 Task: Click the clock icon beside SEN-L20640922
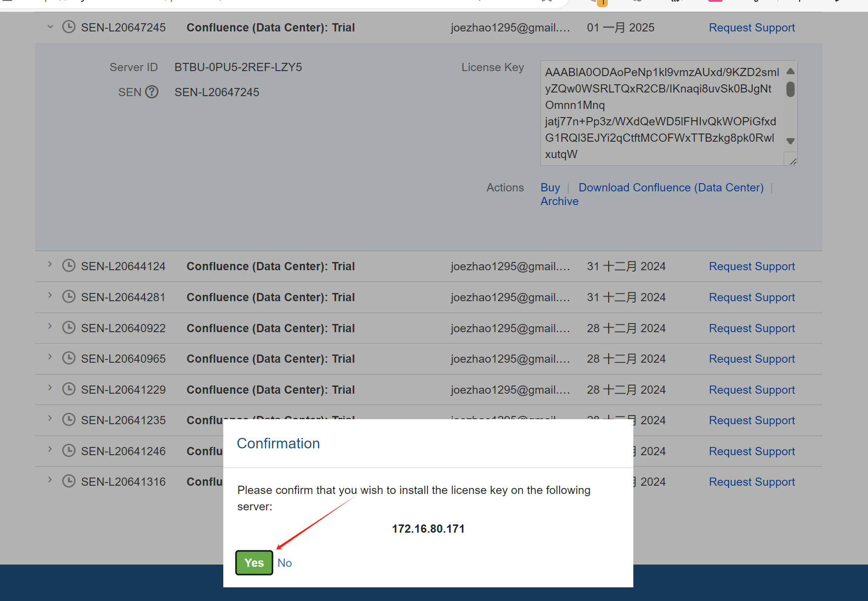[69, 328]
